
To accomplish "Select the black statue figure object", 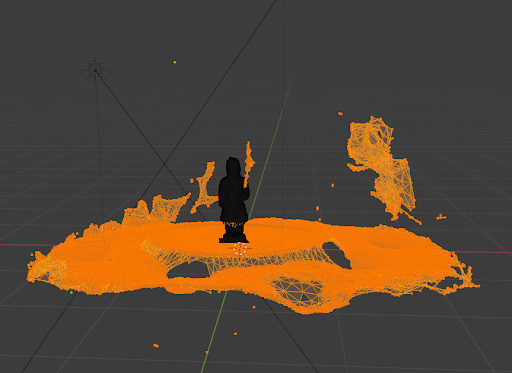I will click(x=234, y=200).
